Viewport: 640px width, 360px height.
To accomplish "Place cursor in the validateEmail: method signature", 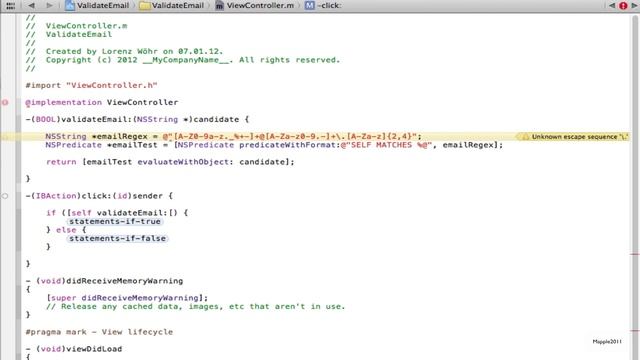I will (137, 120).
